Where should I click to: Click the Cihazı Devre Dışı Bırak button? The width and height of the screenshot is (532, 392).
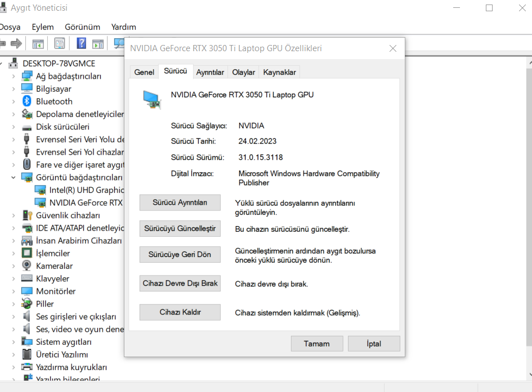click(180, 283)
